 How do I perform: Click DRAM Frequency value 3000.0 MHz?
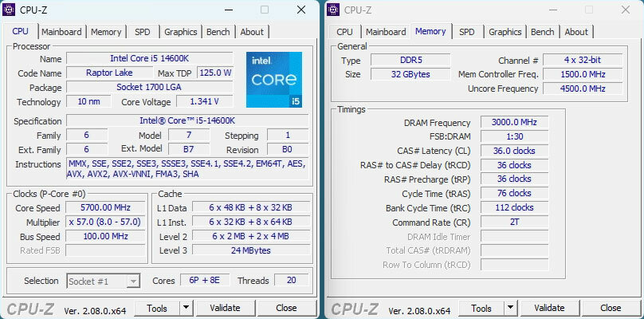pyautogui.click(x=514, y=122)
